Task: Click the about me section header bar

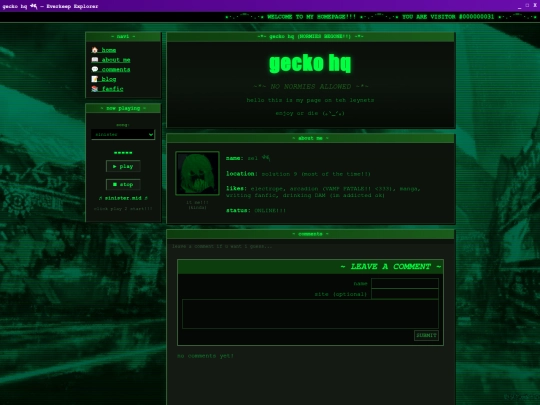Action: [x=310, y=138]
